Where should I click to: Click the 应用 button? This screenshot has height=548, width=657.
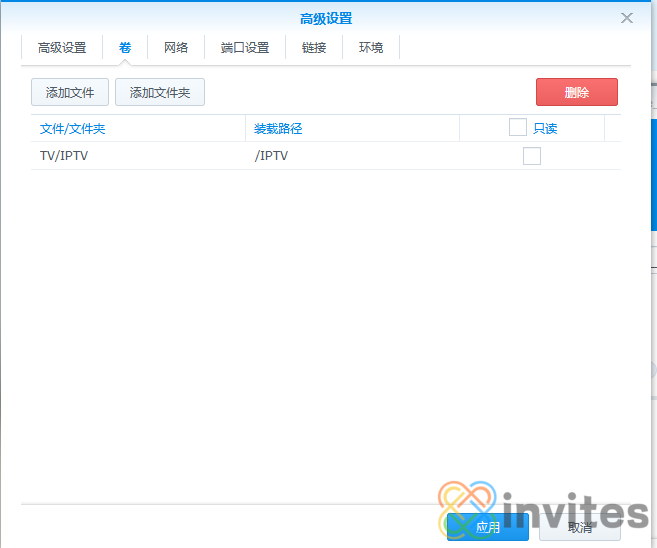point(488,527)
